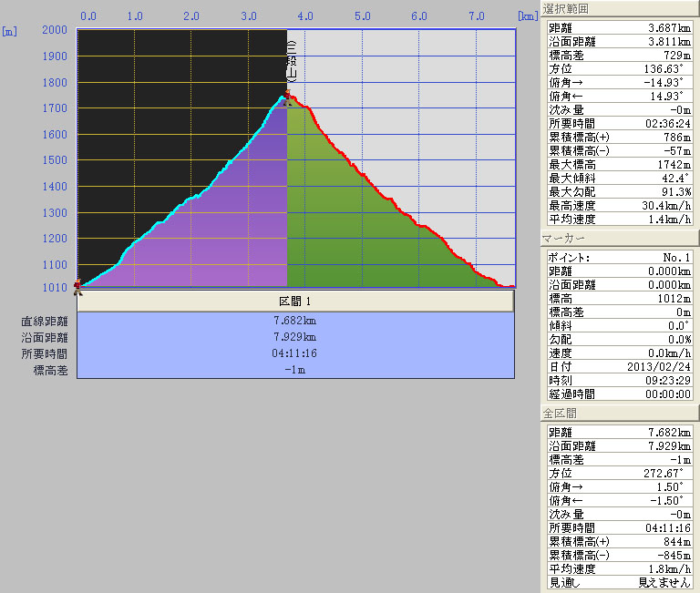Click the selection 平均速度 value 1.4km/h
The width and height of the screenshot is (700, 593).
pyautogui.click(x=669, y=220)
